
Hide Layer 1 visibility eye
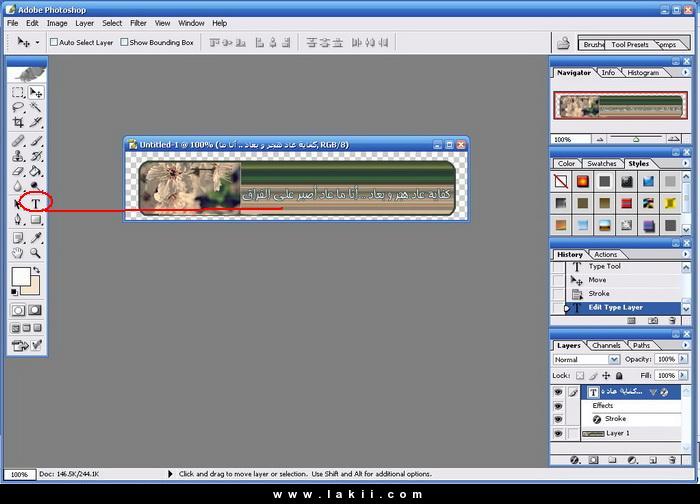[x=558, y=433]
